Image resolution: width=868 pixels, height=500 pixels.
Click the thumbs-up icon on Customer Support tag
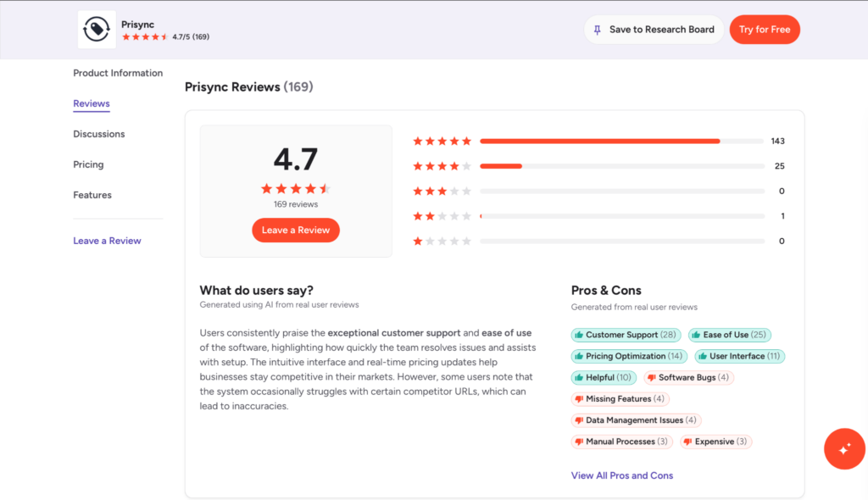579,335
